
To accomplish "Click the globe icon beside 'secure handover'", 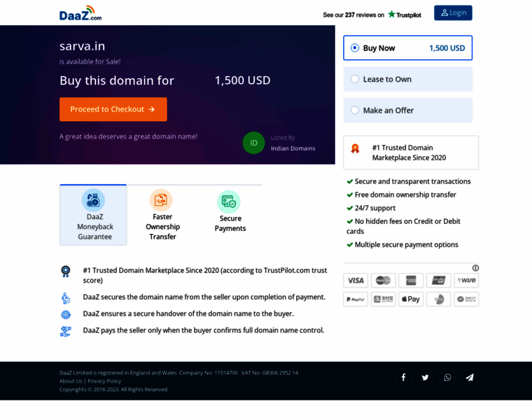I will pos(66,315).
